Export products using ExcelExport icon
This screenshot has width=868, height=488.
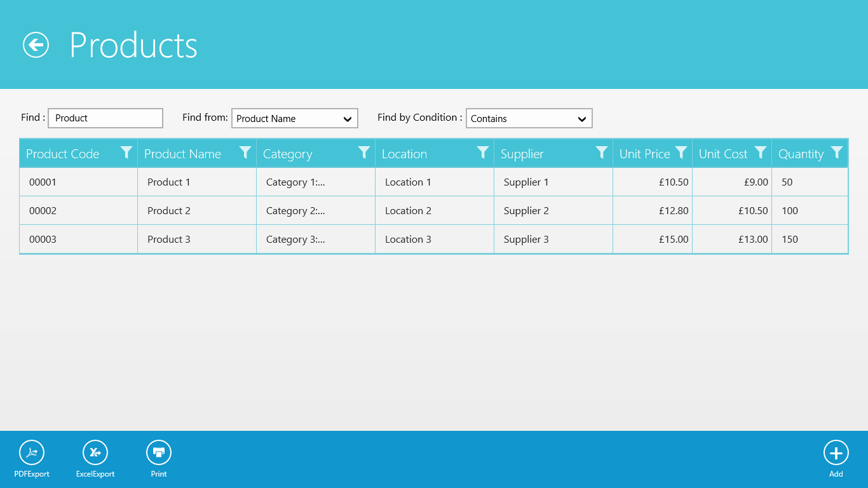click(x=95, y=453)
